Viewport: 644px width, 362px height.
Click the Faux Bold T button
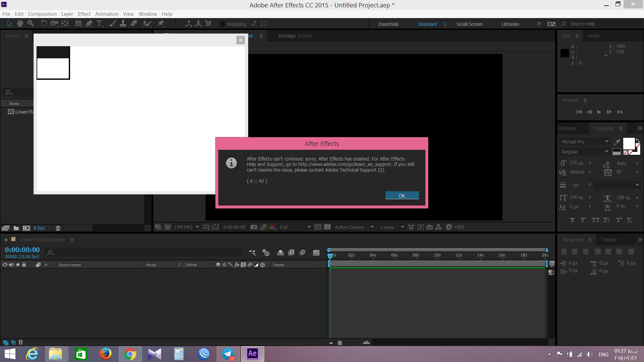[x=572, y=220]
